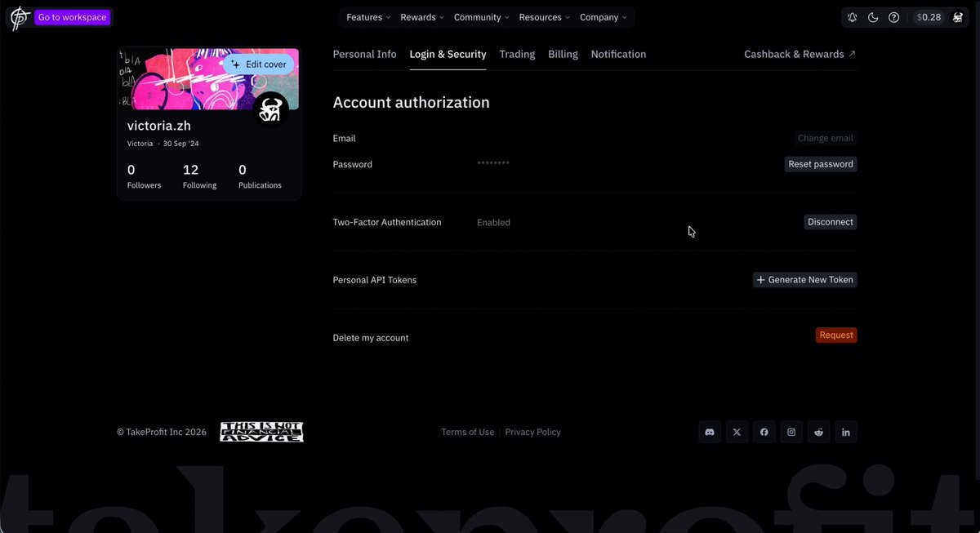Image resolution: width=980 pixels, height=533 pixels.
Task: Open help via the question mark icon
Action: tap(894, 17)
